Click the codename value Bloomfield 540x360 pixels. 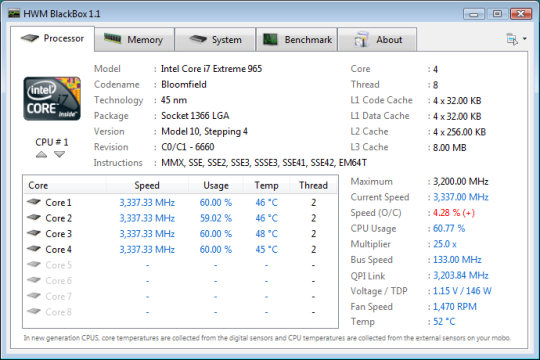(184, 84)
